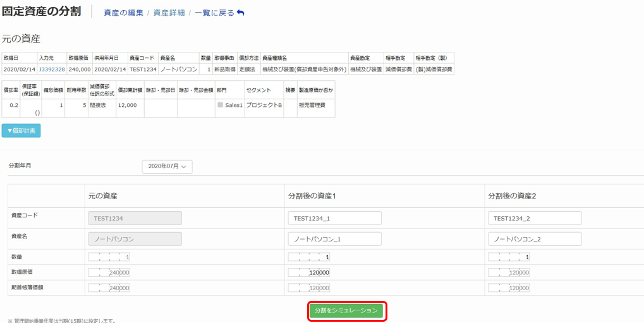Click 数量 field of 元の資産 column
The image size is (644, 323).
pyautogui.click(x=109, y=257)
